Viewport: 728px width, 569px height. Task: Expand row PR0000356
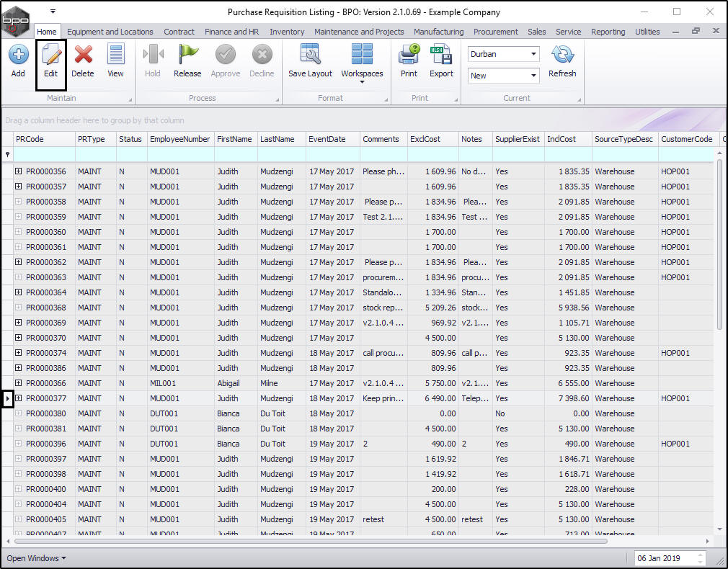click(x=18, y=171)
